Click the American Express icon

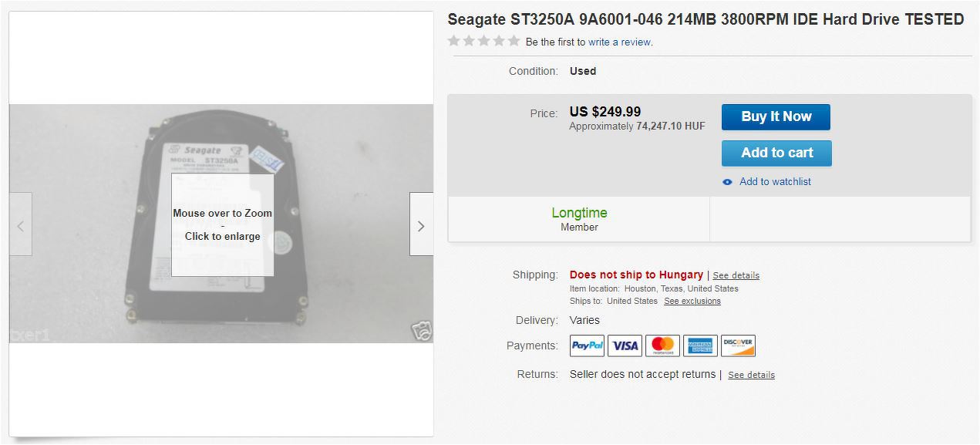click(x=700, y=346)
